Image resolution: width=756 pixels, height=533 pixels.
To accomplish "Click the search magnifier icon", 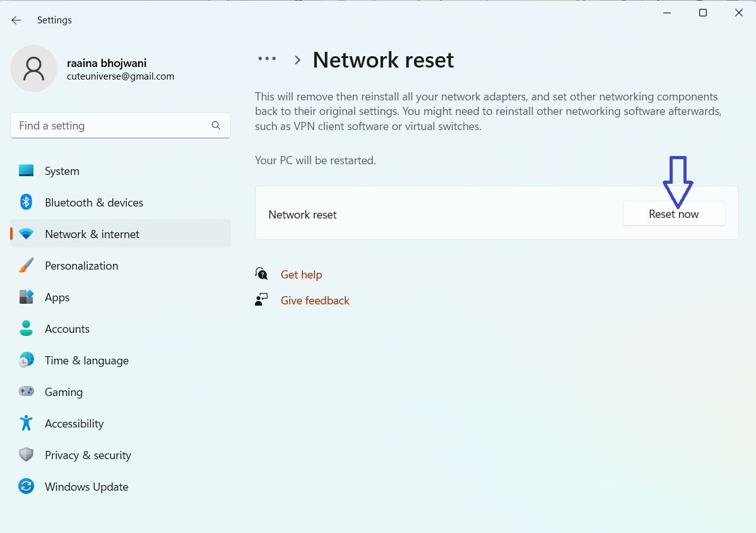I will click(216, 126).
